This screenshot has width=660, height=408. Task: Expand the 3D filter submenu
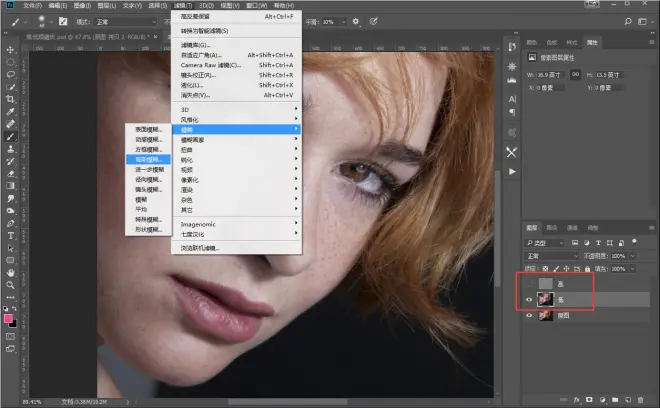click(x=237, y=109)
